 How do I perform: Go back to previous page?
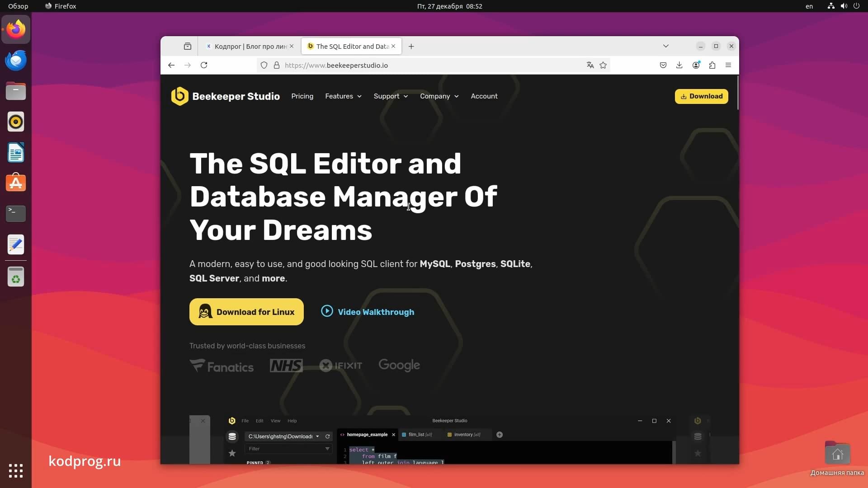(171, 65)
